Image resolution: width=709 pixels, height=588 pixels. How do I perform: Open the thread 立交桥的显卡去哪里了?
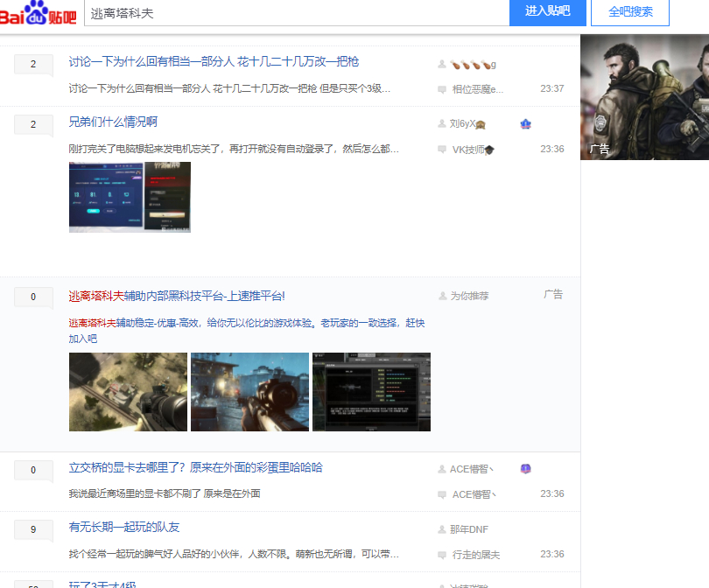pos(195,467)
